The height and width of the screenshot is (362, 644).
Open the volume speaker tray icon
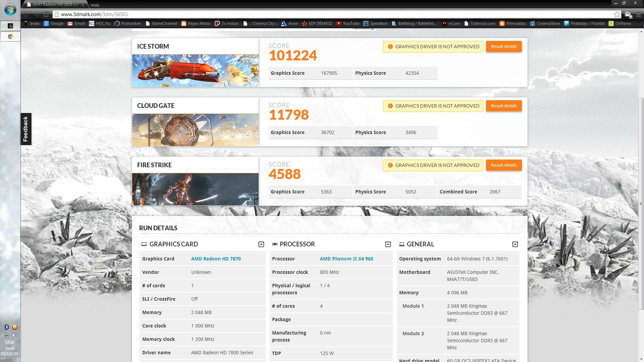point(14,335)
